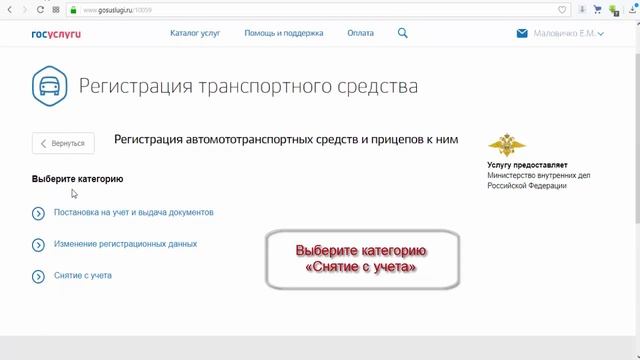Open the speed dial grid icon
640x360 pixels.
56,9
